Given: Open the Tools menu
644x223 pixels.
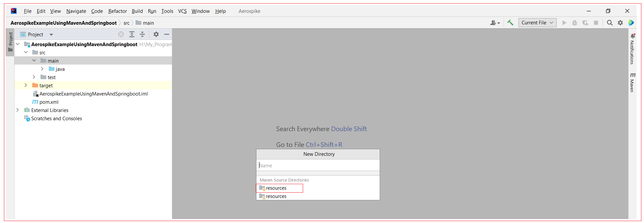Looking at the screenshot, I should tap(167, 11).
